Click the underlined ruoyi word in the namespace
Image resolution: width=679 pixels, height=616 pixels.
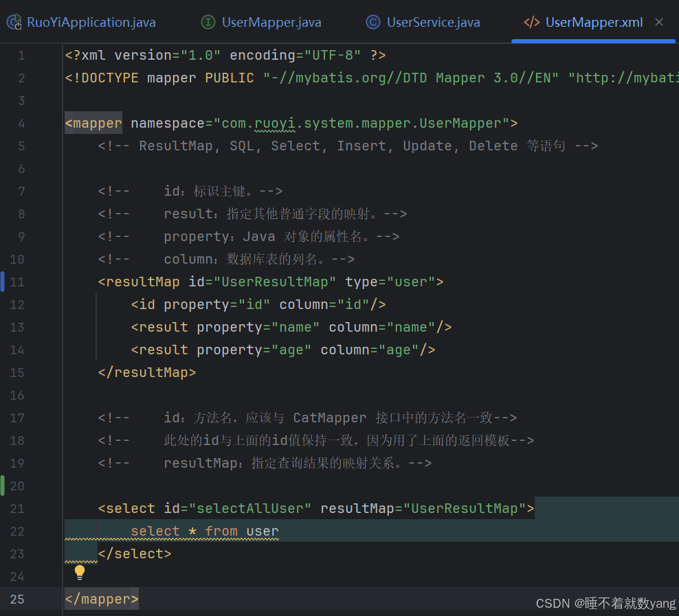(x=274, y=123)
